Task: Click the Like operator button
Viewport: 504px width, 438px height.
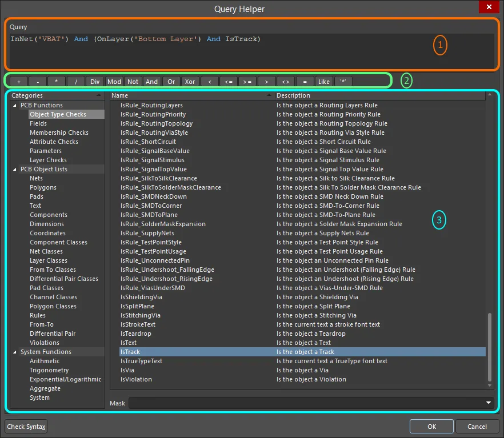Action: (x=323, y=82)
